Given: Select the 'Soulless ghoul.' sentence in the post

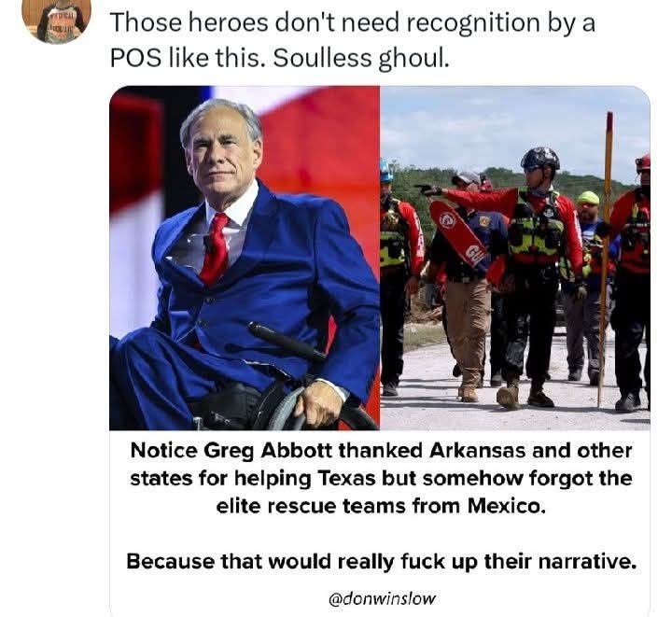Looking at the screenshot, I should point(361,58).
